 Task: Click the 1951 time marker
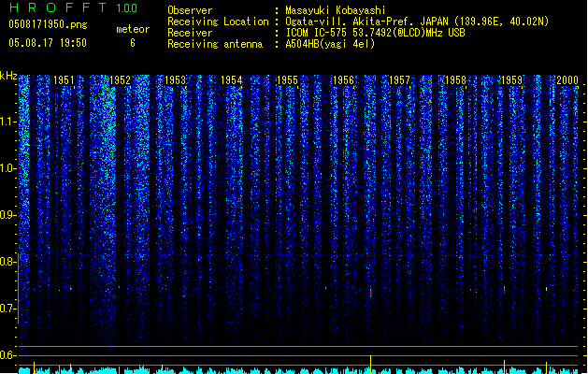coord(64,80)
